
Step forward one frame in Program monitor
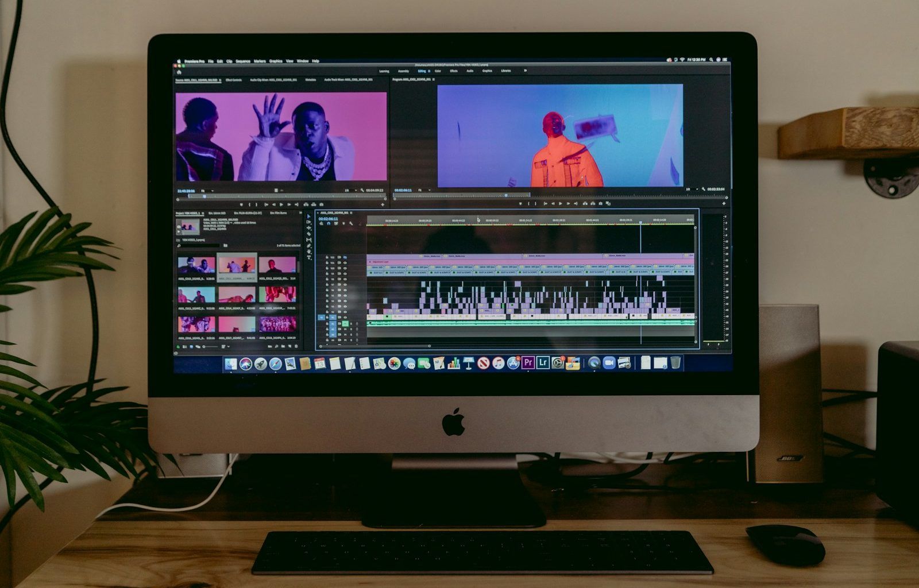coord(568,203)
